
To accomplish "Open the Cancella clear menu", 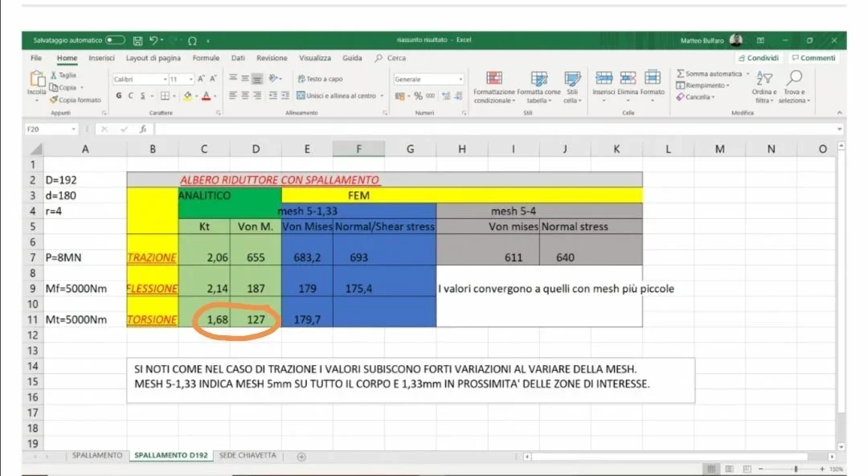I will click(x=695, y=97).
